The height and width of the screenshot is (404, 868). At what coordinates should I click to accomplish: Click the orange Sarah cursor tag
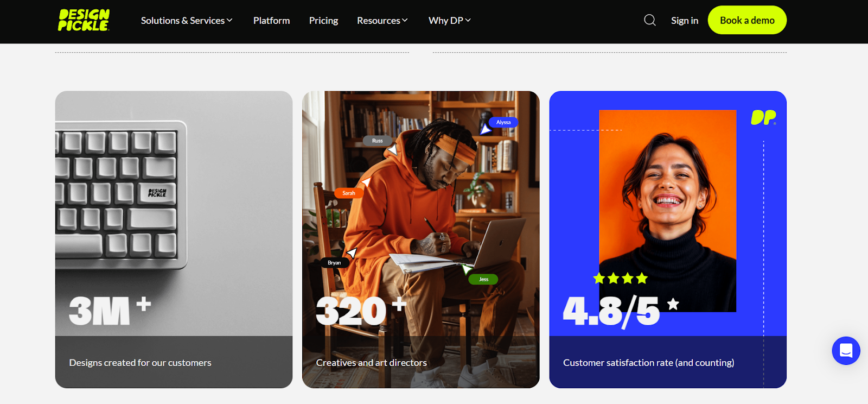[349, 193]
